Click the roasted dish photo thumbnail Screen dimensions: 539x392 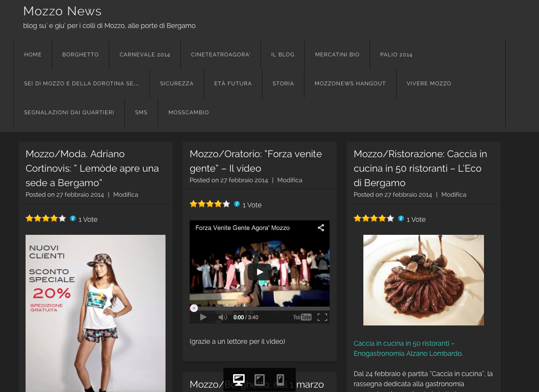point(423,280)
